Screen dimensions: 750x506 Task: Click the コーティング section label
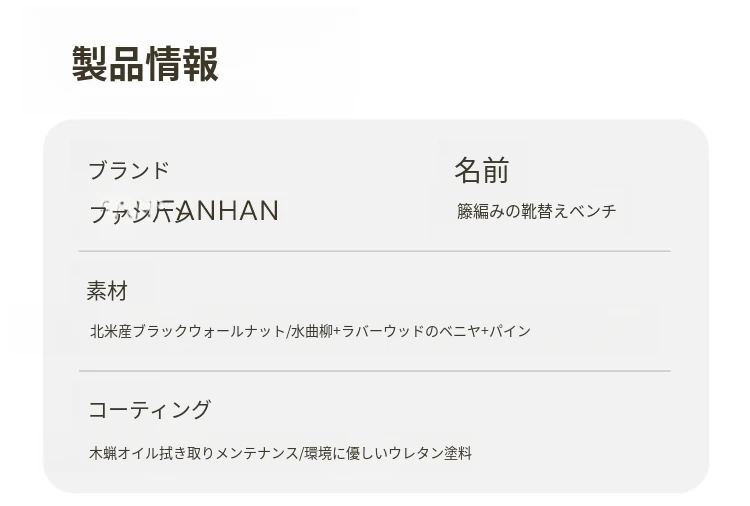[x=150, y=410]
